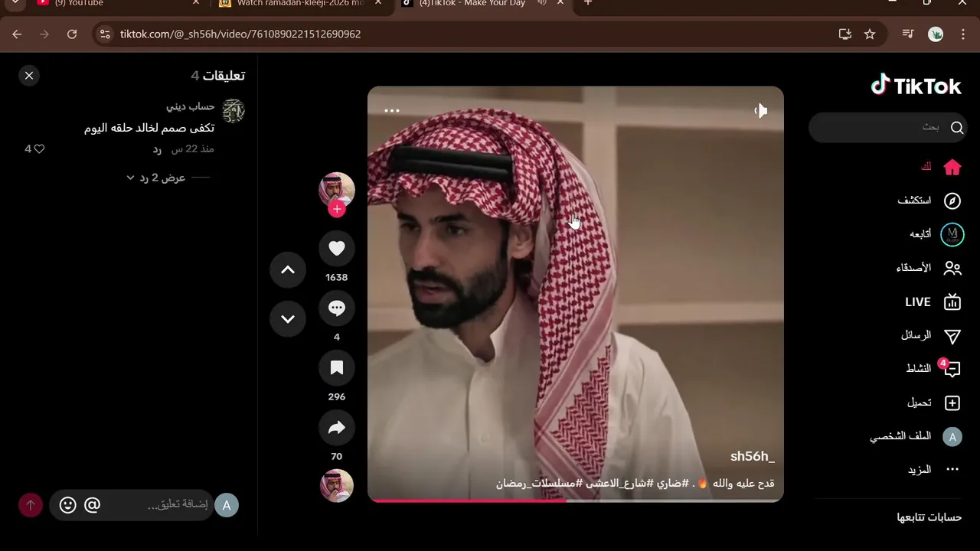
Task: Open the More (المزيد) menu
Action: [933, 470]
